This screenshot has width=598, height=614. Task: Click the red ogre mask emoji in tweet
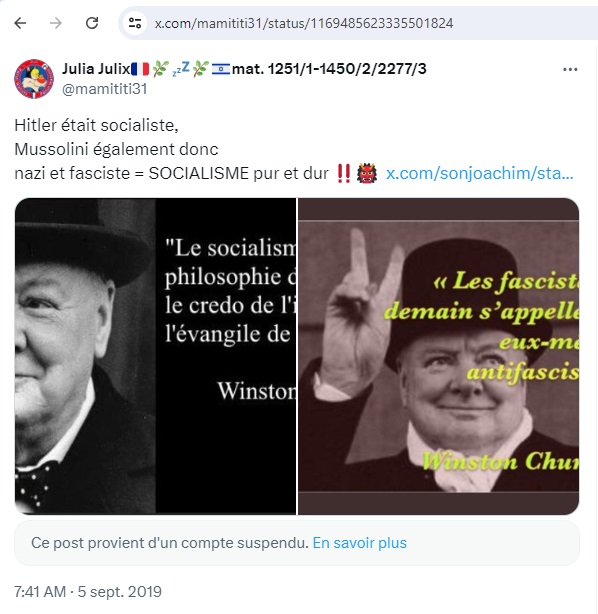pyautogui.click(x=367, y=173)
